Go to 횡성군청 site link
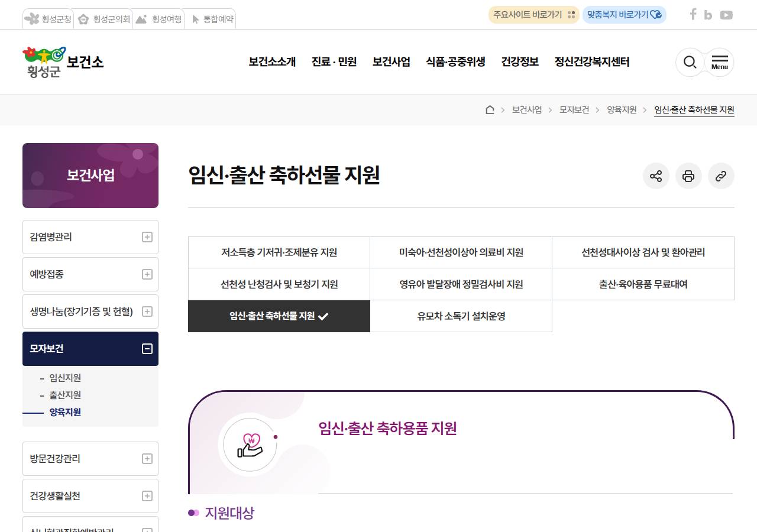Screen dimensions: 757x532 tap(48, 19)
